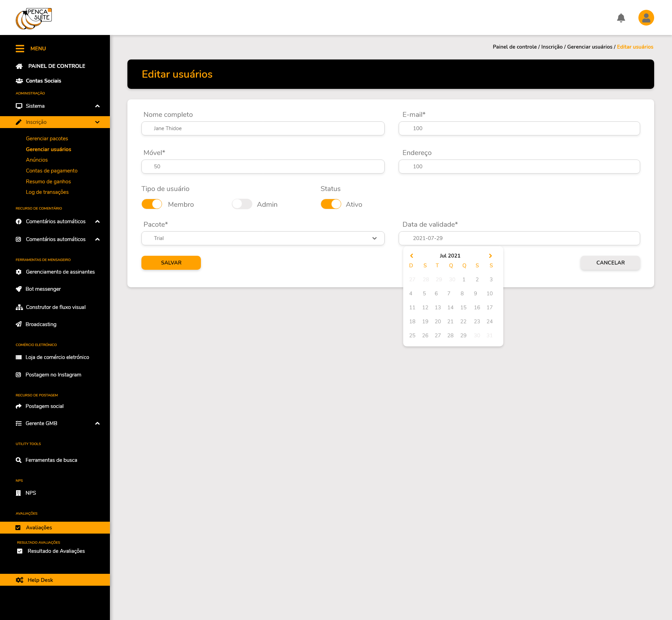The height and width of the screenshot is (620, 672).
Task: Open Gerenciar pacotes submenu item
Action: [47, 139]
